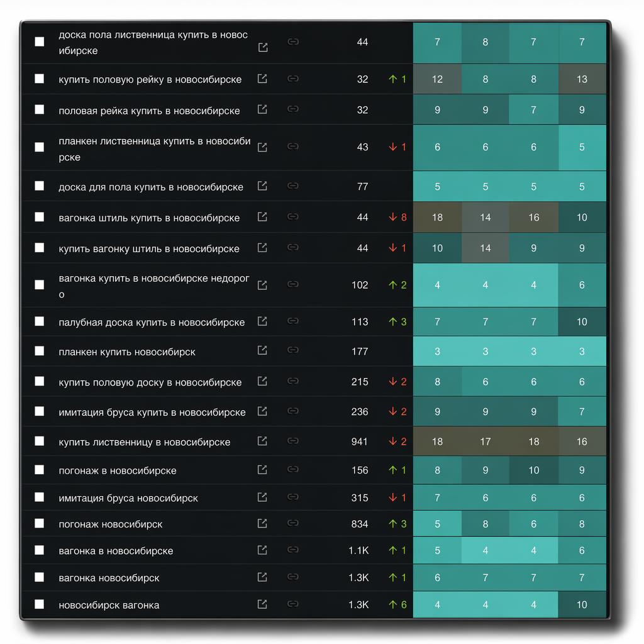Open external link for 'планкен купить новосибирск'

tap(262, 350)
